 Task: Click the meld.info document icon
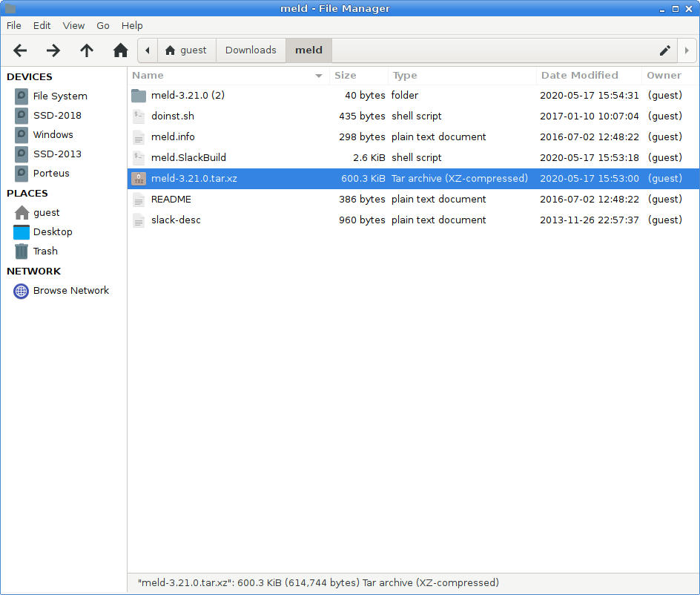click(139, 137)
